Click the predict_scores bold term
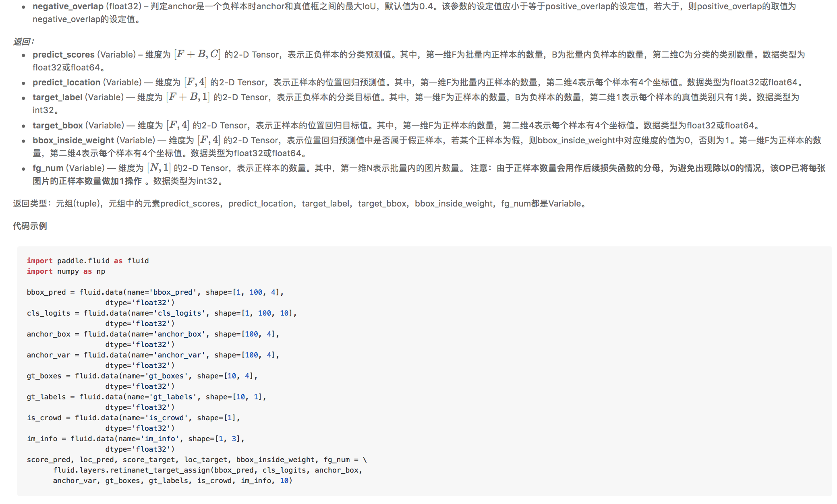The image size is (837, 504). 63,55
